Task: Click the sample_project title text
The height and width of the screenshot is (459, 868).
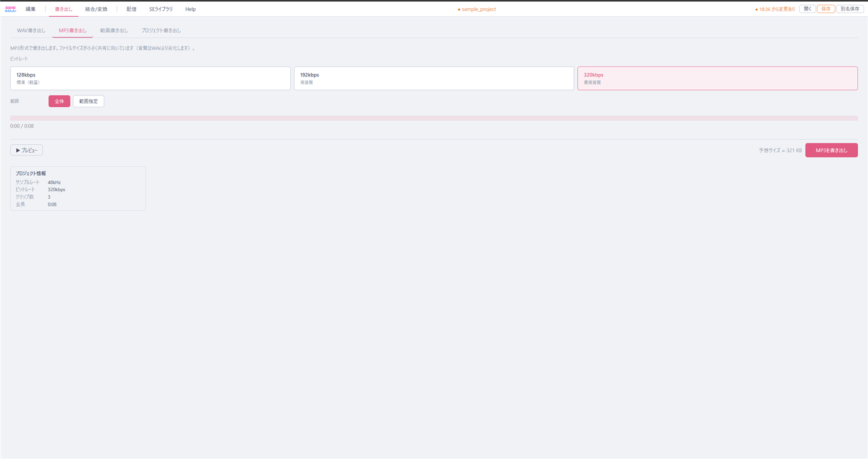Action: tap(478, 9)
